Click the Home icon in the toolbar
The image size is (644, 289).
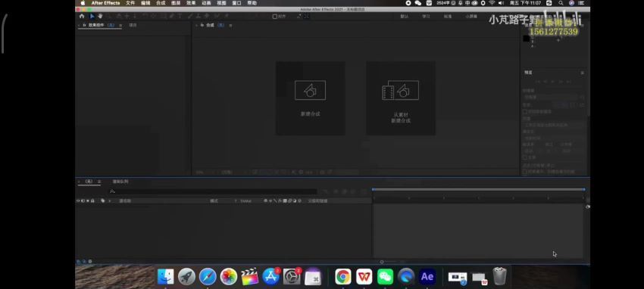point(82,17)
